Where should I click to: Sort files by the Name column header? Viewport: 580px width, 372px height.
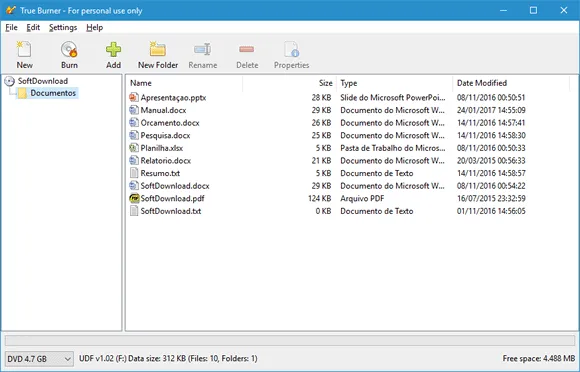click(185, 83)
